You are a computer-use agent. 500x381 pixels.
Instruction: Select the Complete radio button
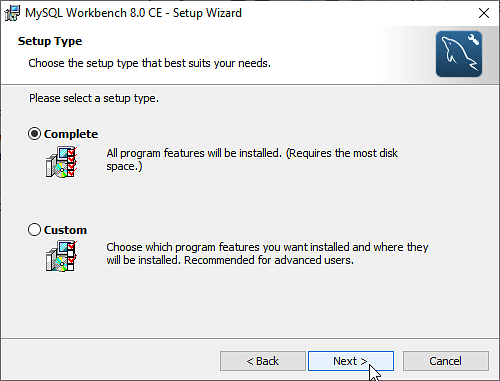34,134
